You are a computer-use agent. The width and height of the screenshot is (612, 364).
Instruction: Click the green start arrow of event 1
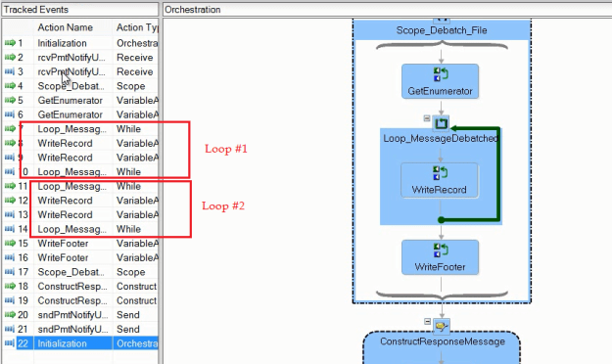[x=10, y=43]
